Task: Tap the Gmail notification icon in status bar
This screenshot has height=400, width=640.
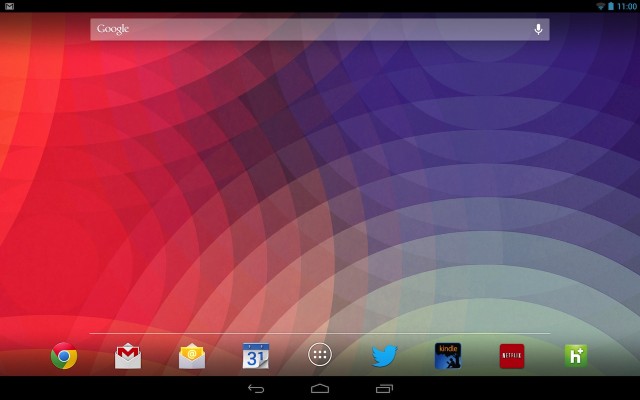Action: tap(9, 6)
